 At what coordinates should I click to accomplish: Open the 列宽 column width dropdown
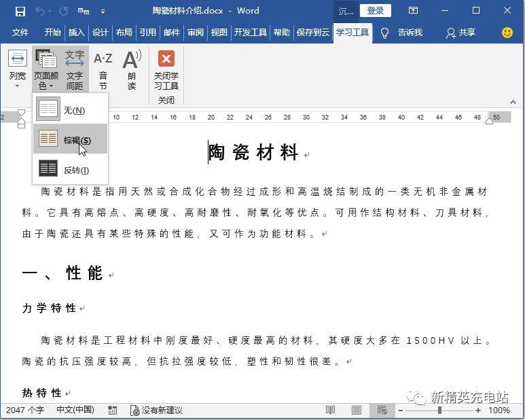(x=18, y=69)
